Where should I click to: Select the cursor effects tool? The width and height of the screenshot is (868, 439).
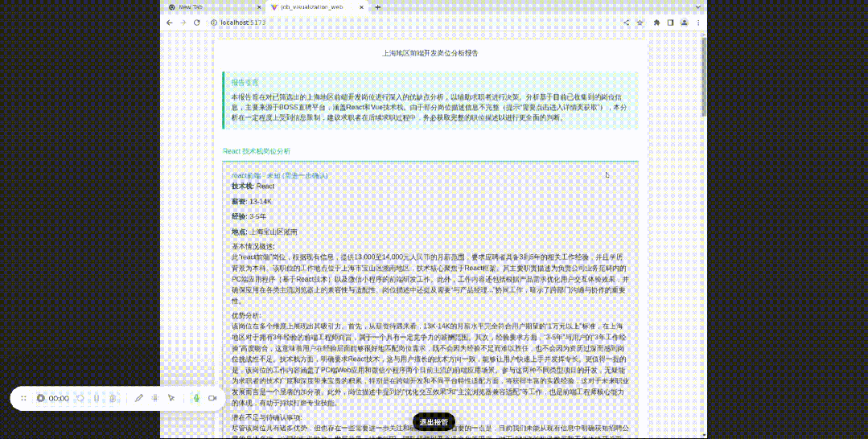(x=171, y=398)
